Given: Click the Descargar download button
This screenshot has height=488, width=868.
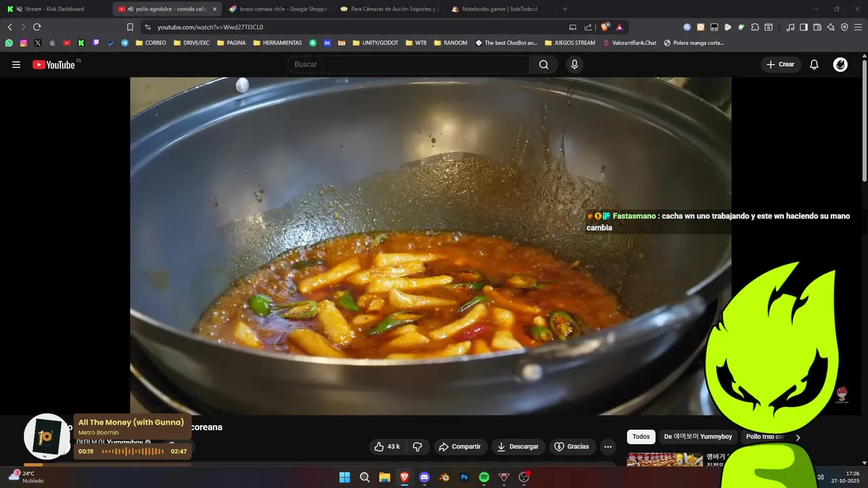Looking at the screenshot, I should point(518,447).
